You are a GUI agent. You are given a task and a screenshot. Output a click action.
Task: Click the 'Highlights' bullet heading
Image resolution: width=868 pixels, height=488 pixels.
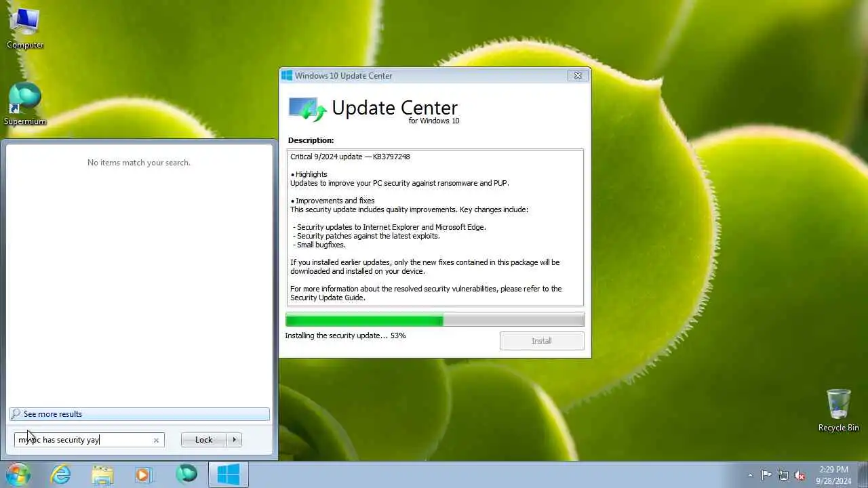click(x=309, y=174)
